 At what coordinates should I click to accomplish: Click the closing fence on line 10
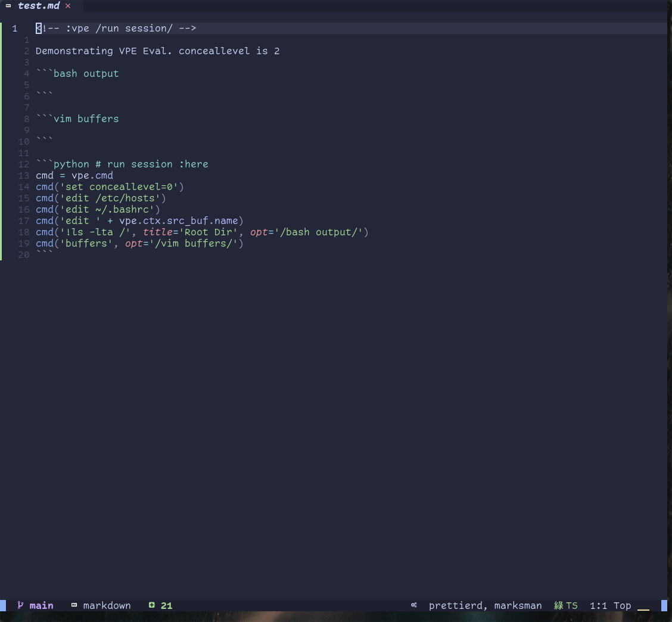coord(44,139)
